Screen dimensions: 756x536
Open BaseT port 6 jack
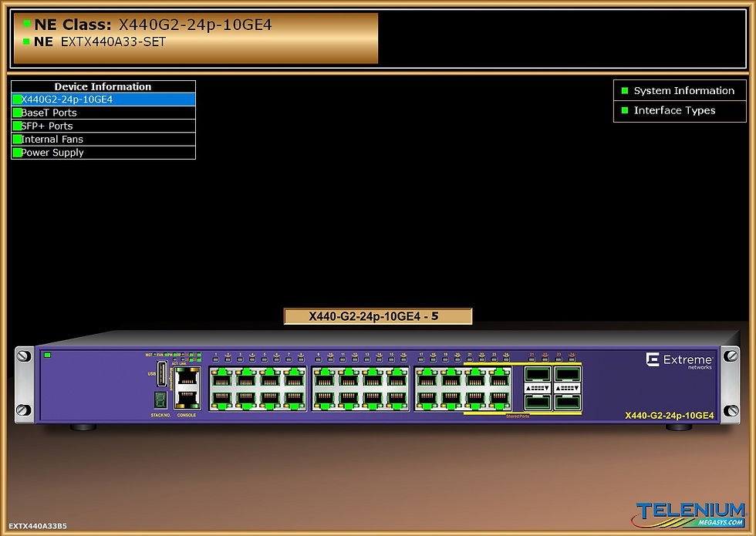pyautogui.click(x=269, y=399)
